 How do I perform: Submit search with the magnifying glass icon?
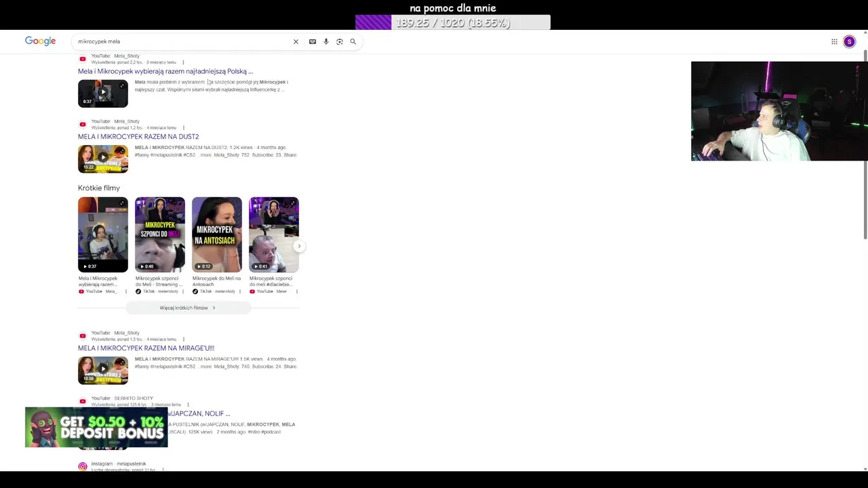(x=353, y=41)
